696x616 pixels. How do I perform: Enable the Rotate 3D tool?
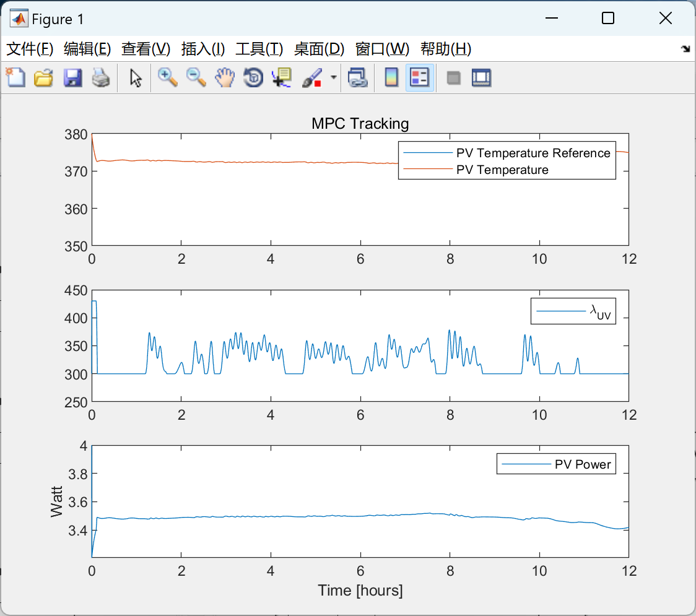click(253, 77)
